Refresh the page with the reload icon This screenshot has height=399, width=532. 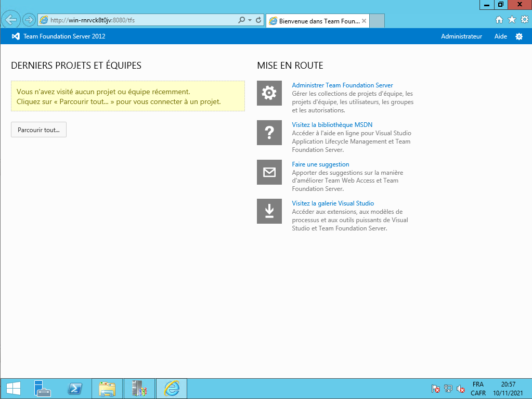[258, 20]
